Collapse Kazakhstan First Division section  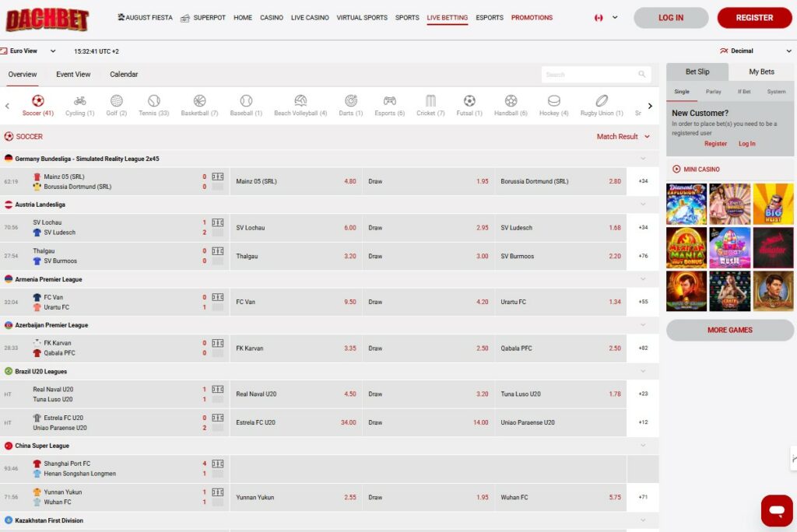click(x=643, y=520)
